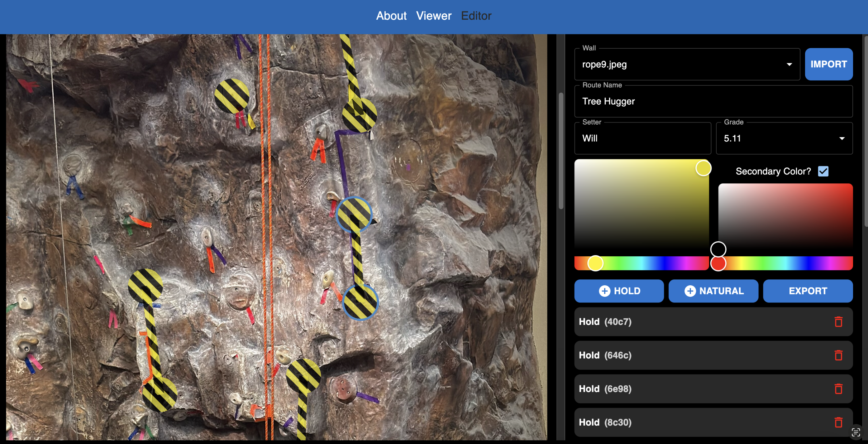Select the blue-outlined striped hold marker lowest on the wall
Screen dimensions: 868x444
(x=360, y=302)
